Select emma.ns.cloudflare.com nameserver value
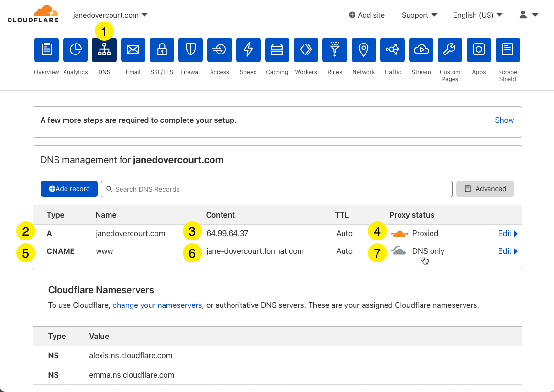The image size is (554, 392). coord(132,375)
